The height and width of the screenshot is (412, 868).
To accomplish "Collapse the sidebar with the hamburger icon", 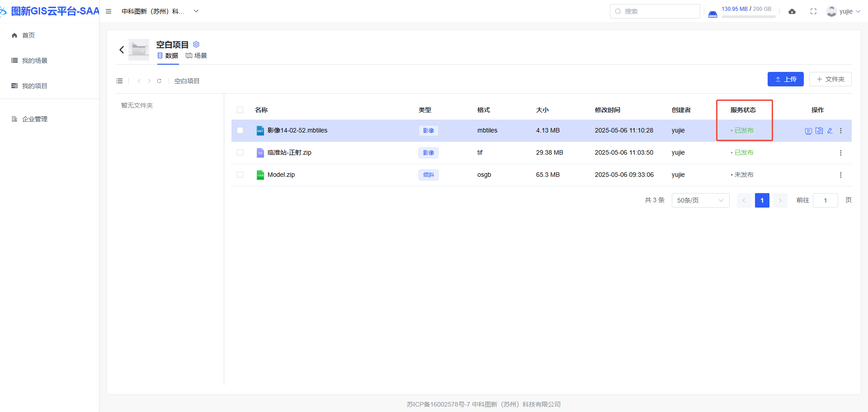I will pyautogui.click(x=108, y=11).
